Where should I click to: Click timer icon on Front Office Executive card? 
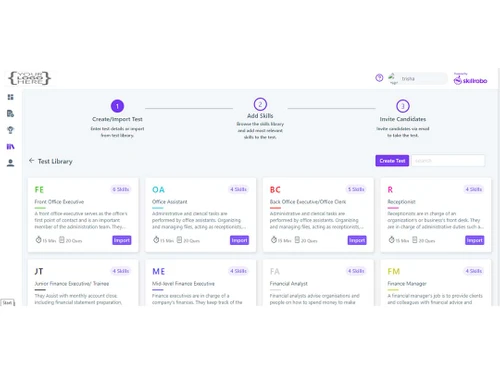point(39,240)
